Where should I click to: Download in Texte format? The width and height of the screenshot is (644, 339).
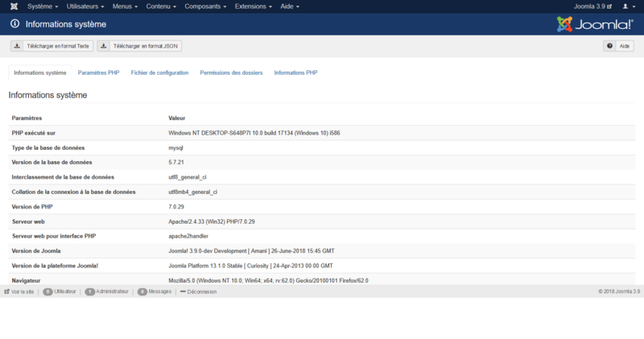click(52, 46)
